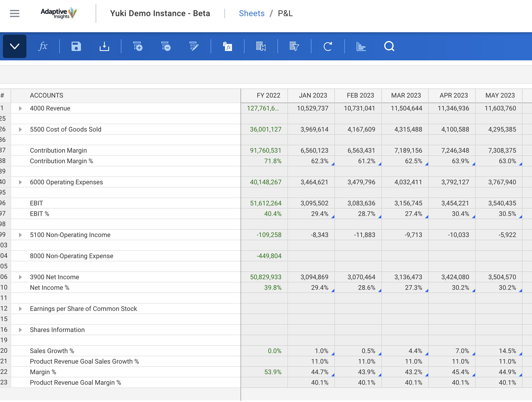This screenshot has width=532, height=402.
Task: Click the remove row icon
Action: click(166, 46)
